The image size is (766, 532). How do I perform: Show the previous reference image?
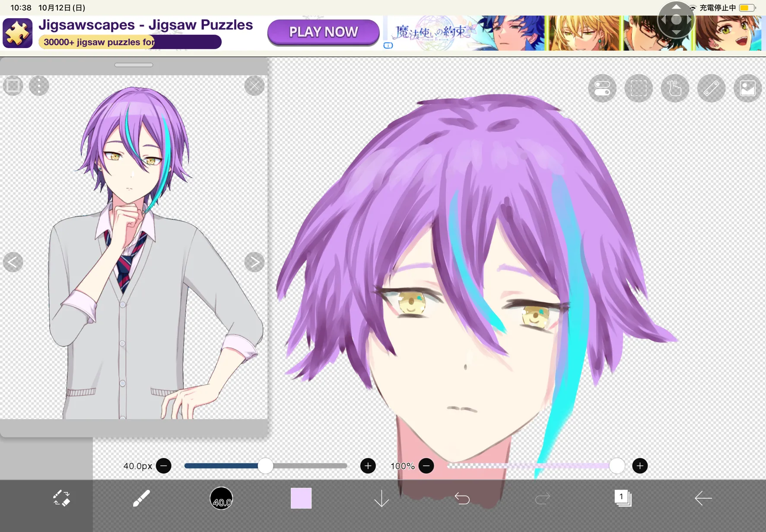pos(13,262)
